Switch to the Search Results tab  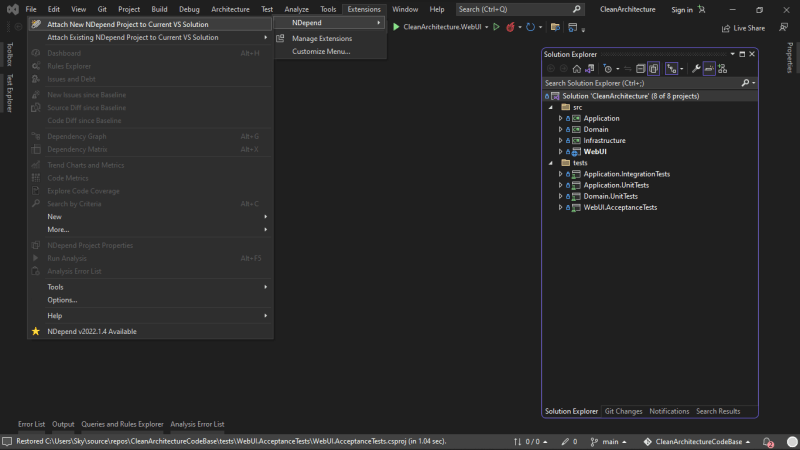coord(718,411)
